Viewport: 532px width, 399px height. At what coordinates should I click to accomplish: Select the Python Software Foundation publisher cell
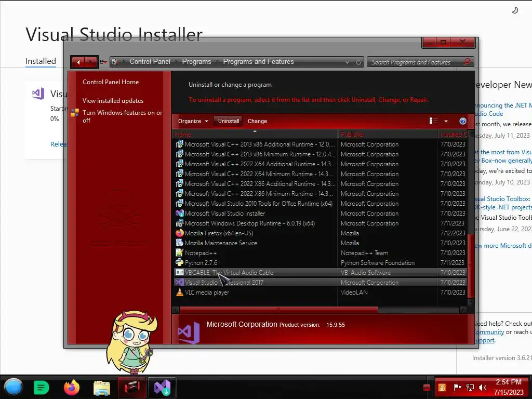(x=378, y=262)
